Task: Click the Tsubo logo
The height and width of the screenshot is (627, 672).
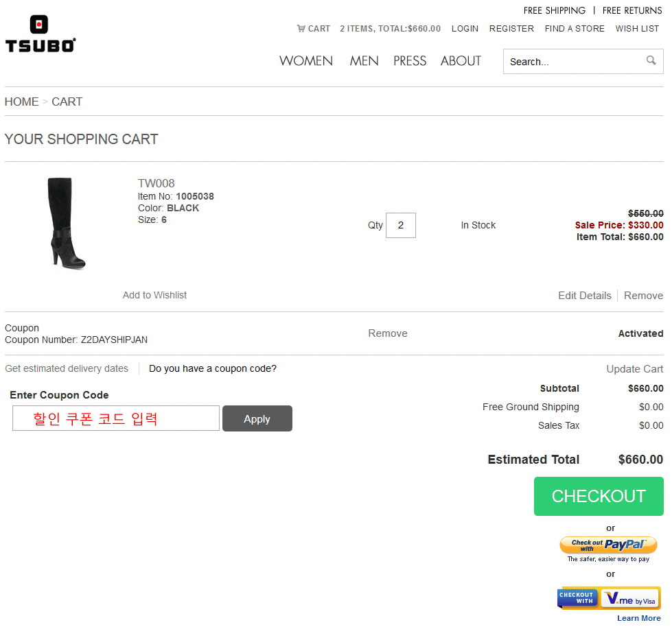Action: pyautogui.click(x=40, y=34)
